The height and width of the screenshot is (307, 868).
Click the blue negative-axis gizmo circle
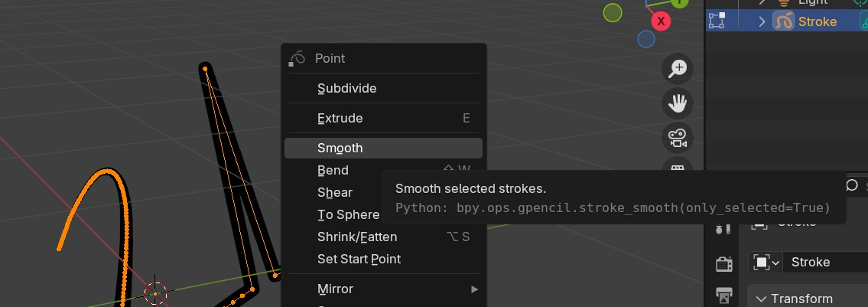[646, 38]
